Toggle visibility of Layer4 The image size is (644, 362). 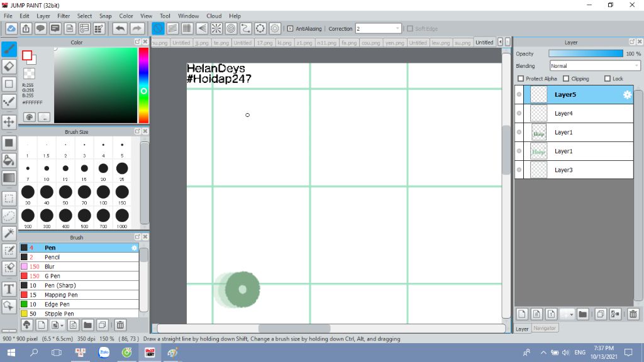point(519,113)
